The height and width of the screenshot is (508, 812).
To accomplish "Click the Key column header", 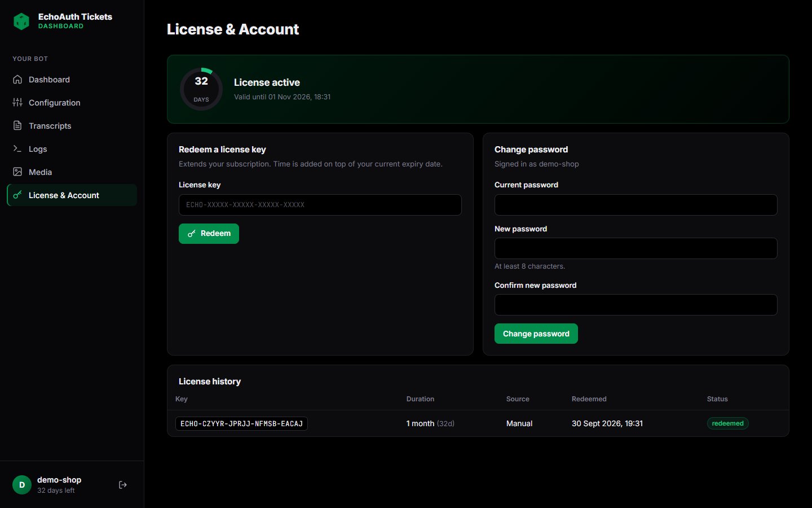I will (182, 399).
